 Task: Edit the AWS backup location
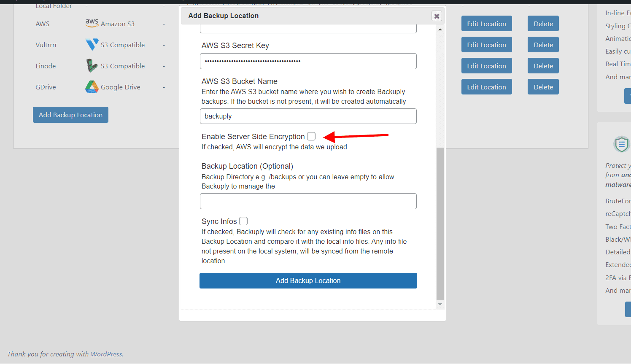487,23
